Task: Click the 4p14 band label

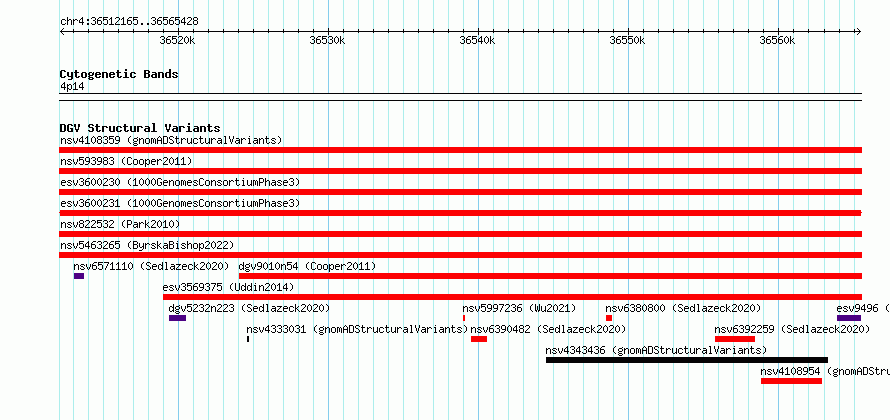Action: click(x=72, y=86)
